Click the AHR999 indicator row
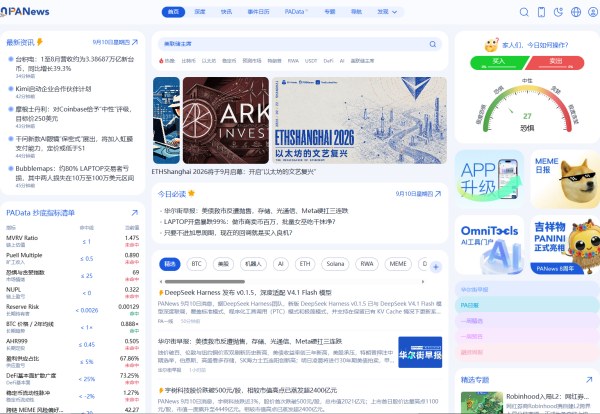 click(73, 344)
